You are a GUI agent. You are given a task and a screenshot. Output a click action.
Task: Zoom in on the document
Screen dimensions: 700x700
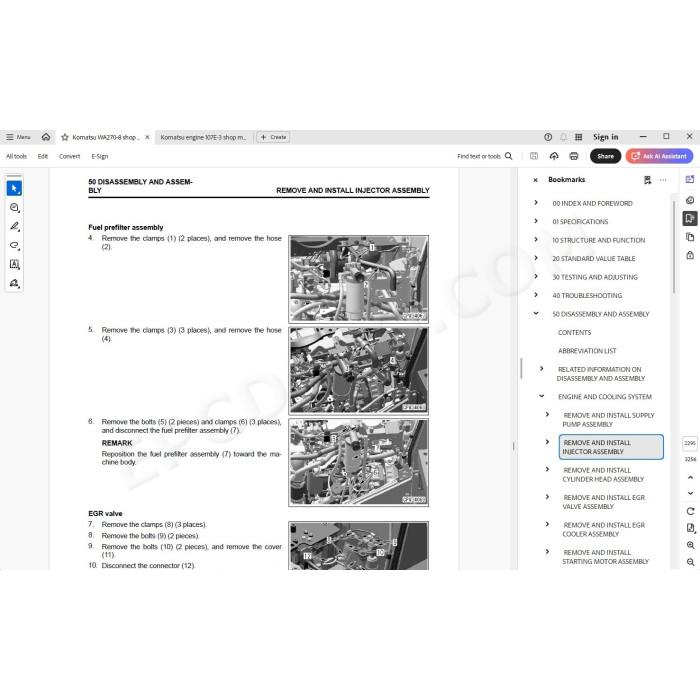click(690, 545)
